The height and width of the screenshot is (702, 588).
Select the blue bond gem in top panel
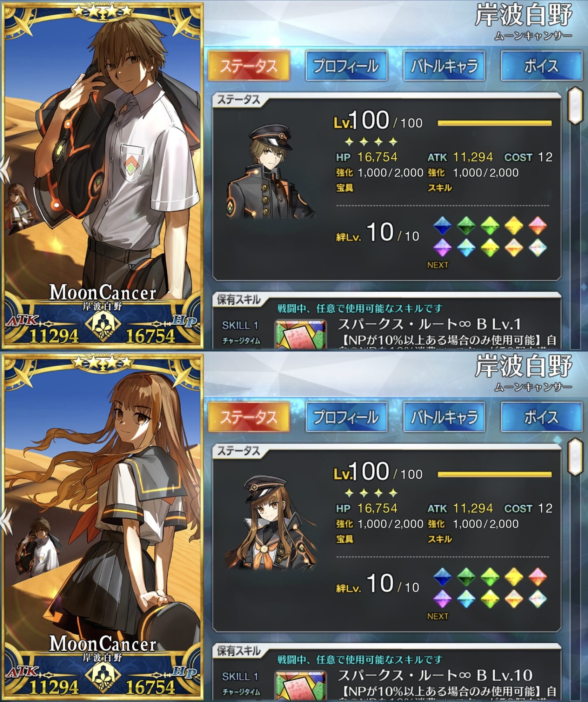coord(443,225)
